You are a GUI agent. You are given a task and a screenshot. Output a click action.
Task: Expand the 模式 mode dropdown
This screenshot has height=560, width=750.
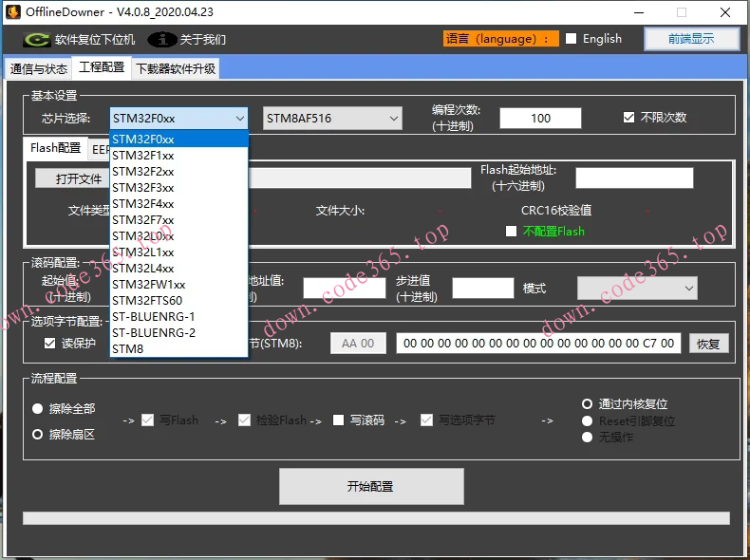636,288
